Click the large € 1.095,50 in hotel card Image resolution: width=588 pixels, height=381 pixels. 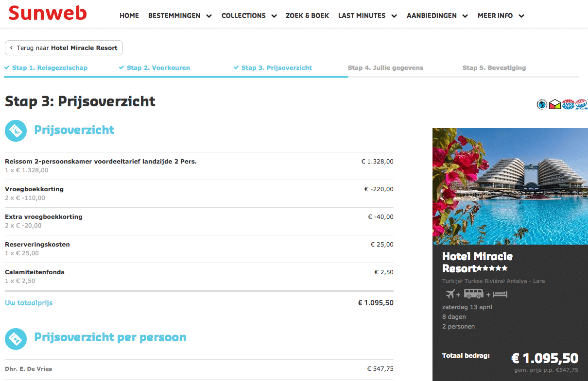coord(545,359)
